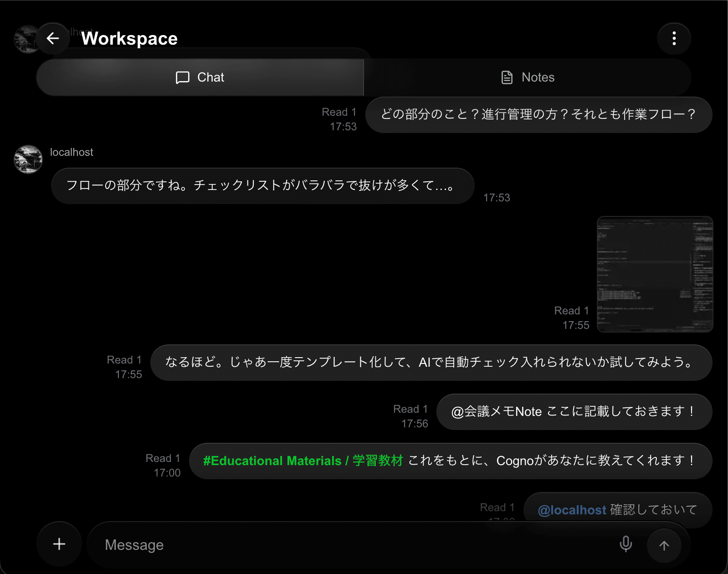This screenshot has width=728, height=574.
Task: Open the #Educational Materials / 学習教材 link
Action: click(303, 461)
